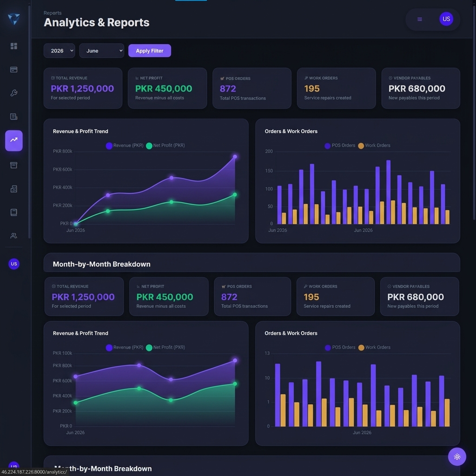Click the 'Revenue minus all costs' text in top card
476x476 pixels.
[x=159, y=98]
